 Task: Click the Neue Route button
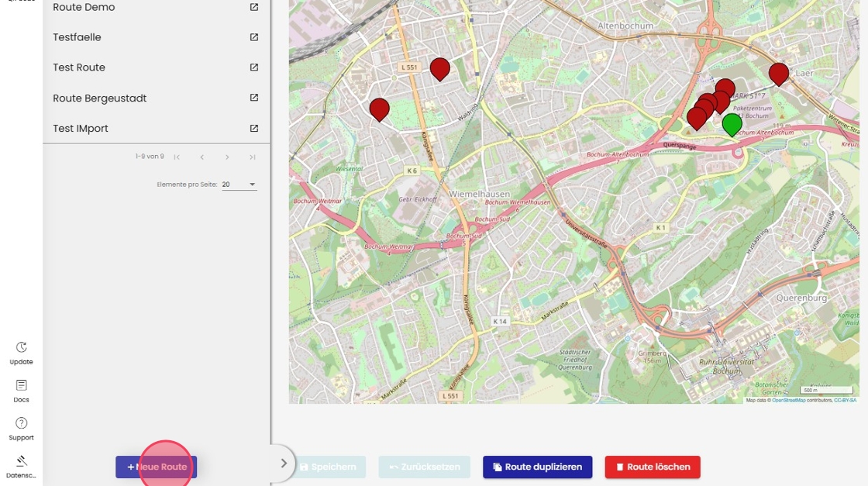click(x=157, y=467)
